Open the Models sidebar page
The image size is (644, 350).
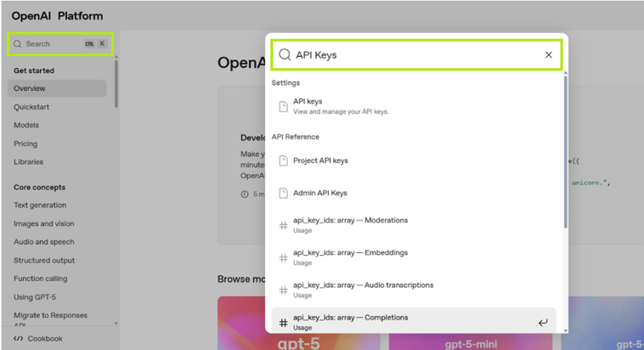tap(25, 125)
